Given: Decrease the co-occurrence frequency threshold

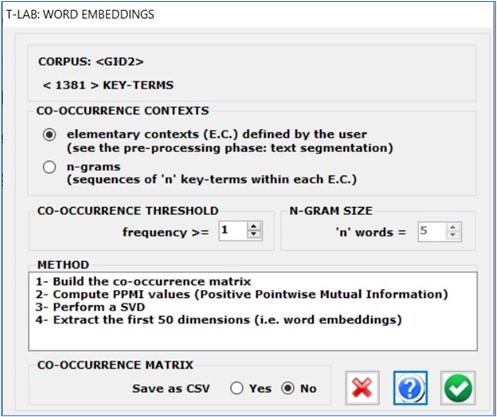Looking at the screenshot, I should pyautogui.click(x=254, y=234).
